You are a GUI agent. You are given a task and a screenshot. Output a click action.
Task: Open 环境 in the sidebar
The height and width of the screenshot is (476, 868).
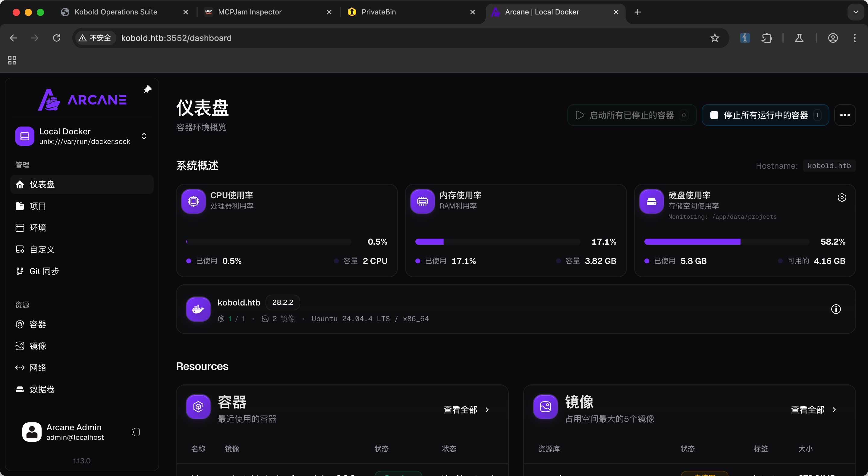tap(82, 228)
